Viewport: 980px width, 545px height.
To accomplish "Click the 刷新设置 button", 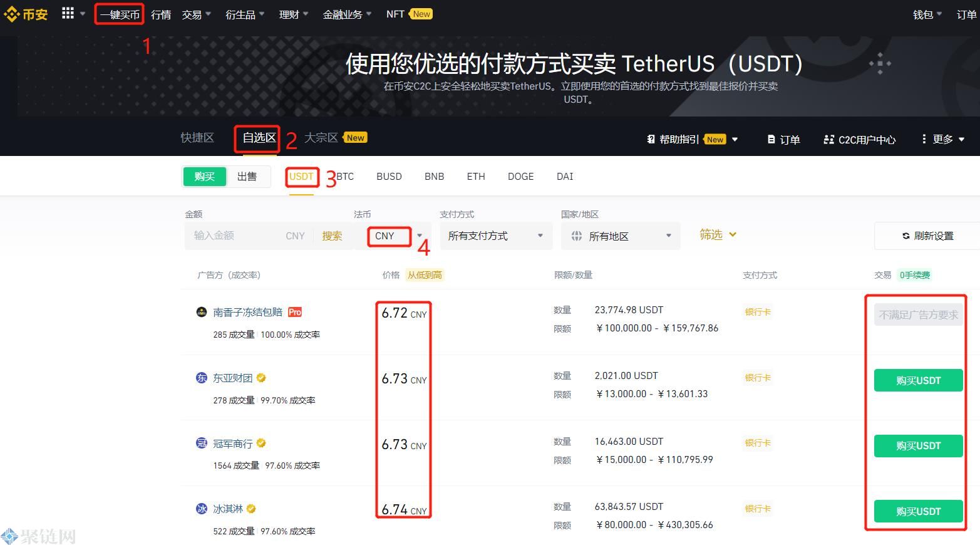I will pos(927,236).
